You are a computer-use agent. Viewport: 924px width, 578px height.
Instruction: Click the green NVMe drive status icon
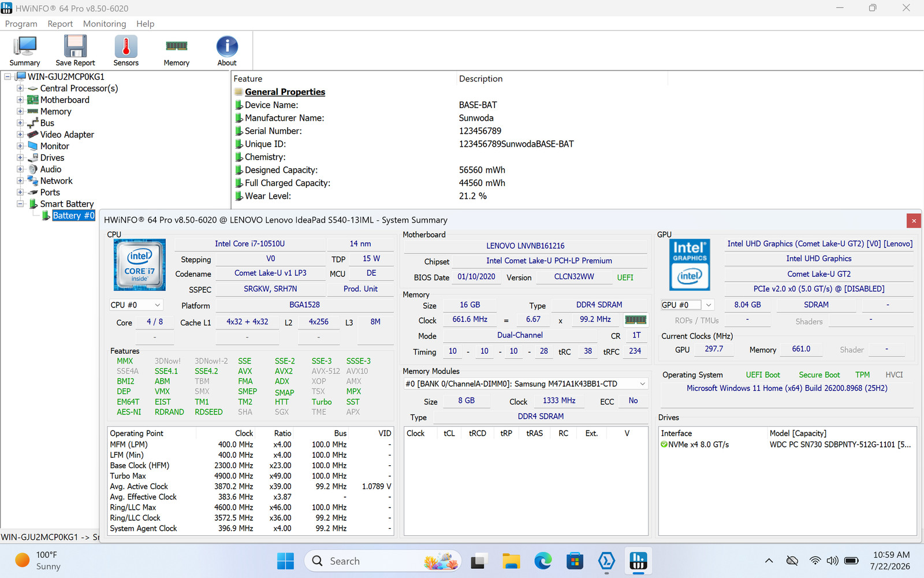click(x=664, y=444)
